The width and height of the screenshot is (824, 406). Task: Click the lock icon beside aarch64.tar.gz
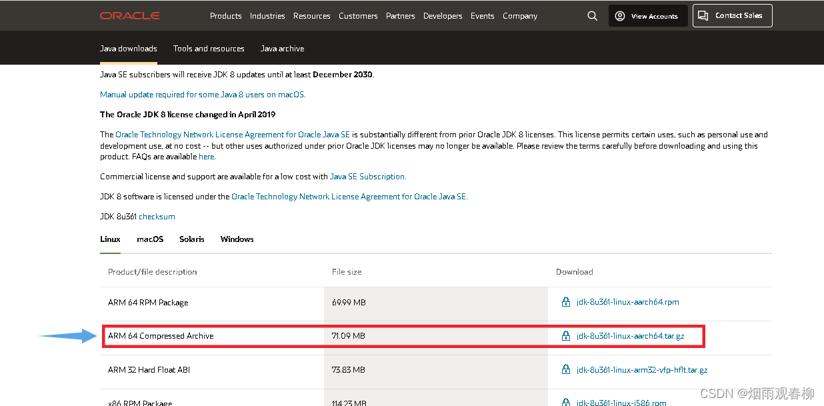[565, 336]
